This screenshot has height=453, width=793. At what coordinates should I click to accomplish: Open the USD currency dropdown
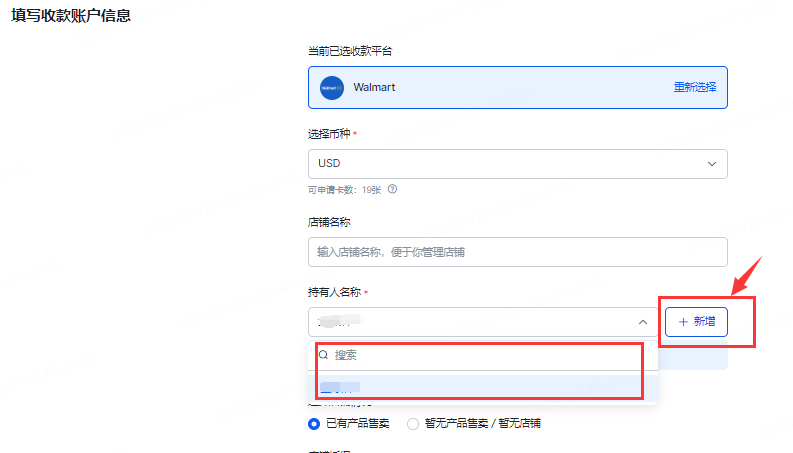click(517, 163)
